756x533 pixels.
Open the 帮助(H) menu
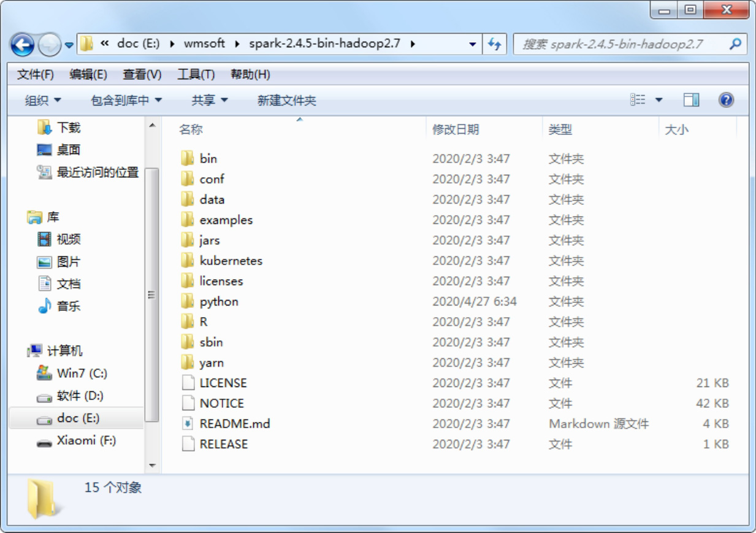click(x=250, y=74)
